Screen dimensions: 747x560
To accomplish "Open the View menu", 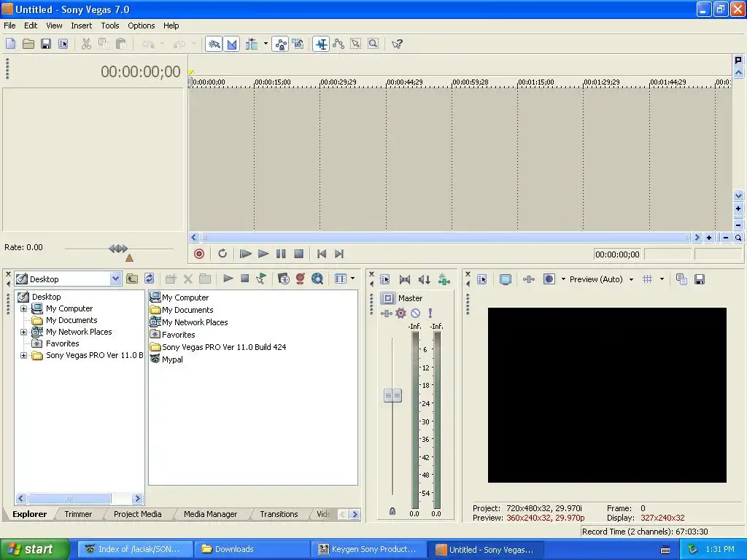I will (x=54, y=26).
